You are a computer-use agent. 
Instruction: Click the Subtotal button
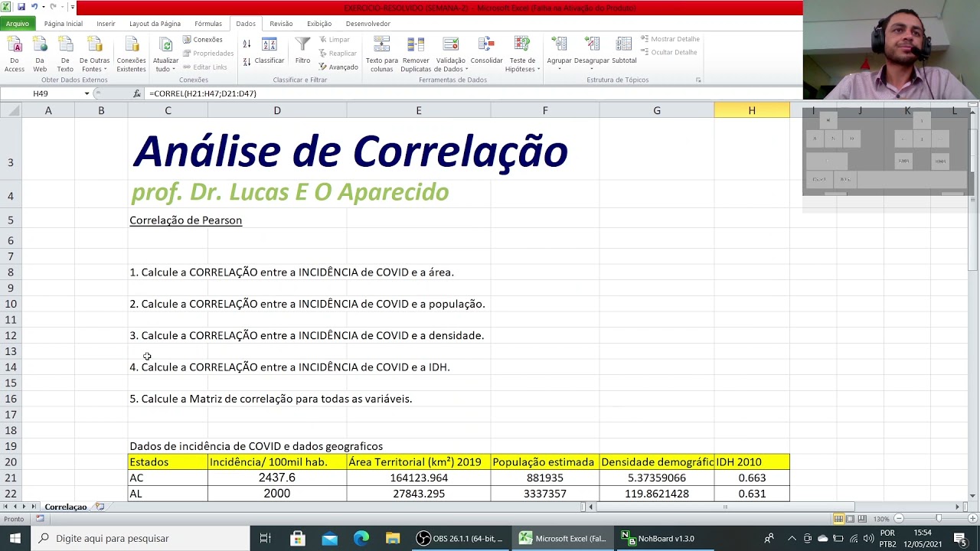624,51
